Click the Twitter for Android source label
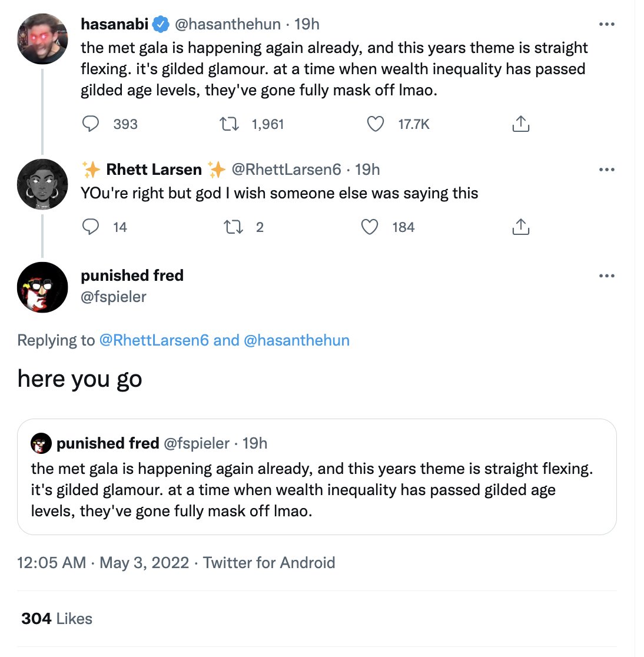 (269, 562)
